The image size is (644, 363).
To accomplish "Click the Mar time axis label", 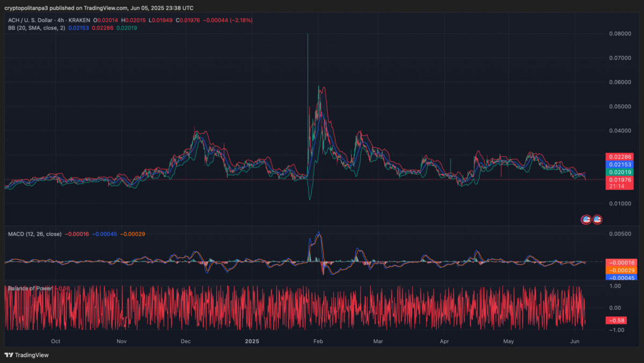I will coord(378,341).
